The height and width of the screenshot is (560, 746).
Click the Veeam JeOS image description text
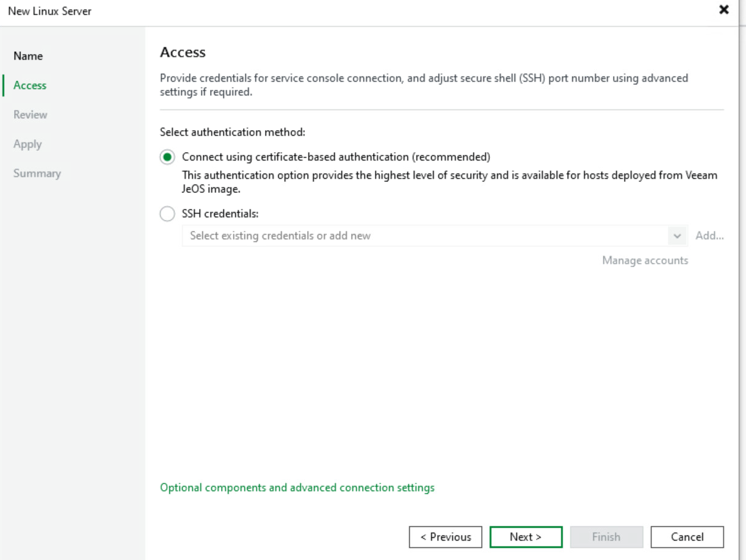point(450,182)
